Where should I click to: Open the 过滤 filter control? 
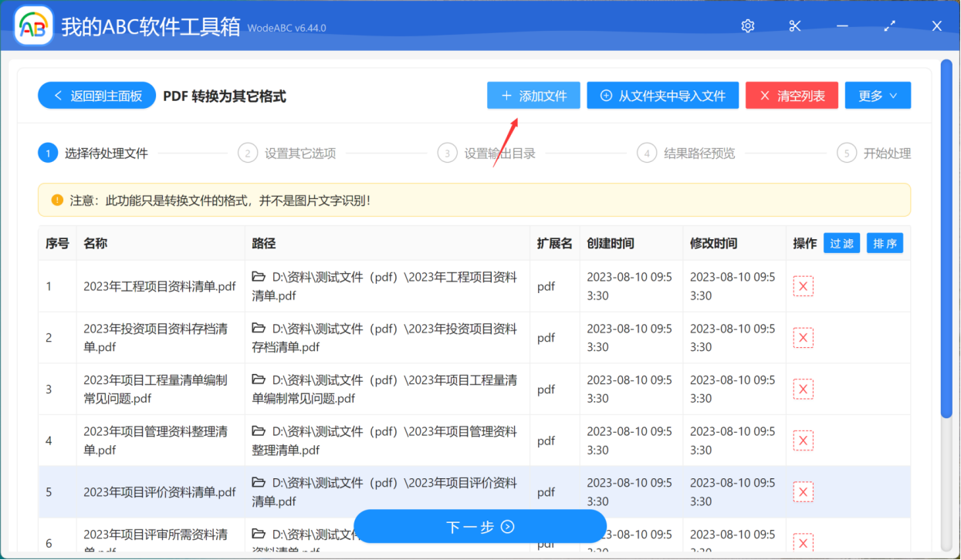pyautogui.click(x=841, y=242)
